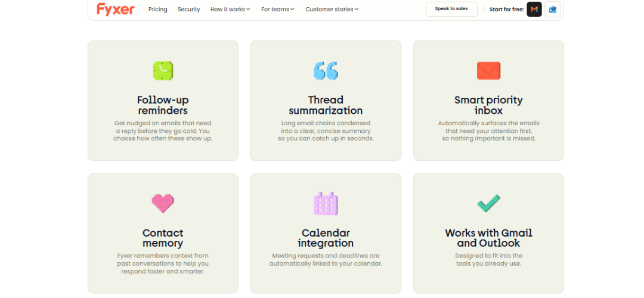
Task: Click the red envelope icon
Action: click(x=488, y=70)
